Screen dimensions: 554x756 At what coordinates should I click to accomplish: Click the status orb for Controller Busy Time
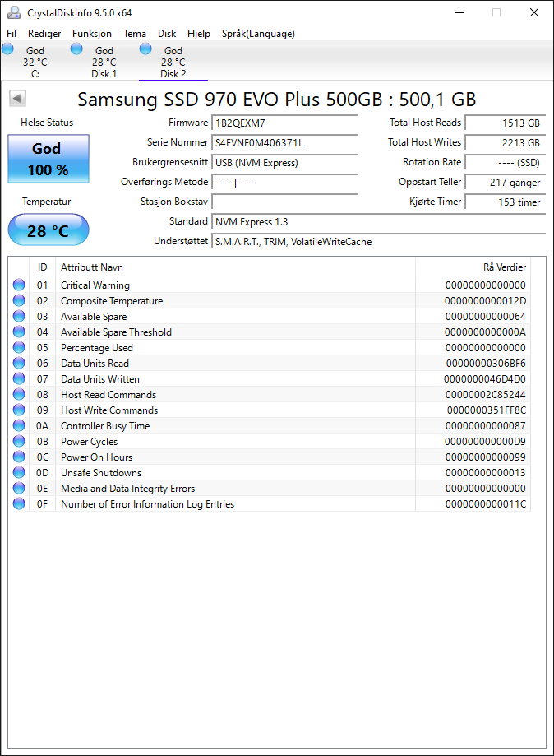coord(19,426)
